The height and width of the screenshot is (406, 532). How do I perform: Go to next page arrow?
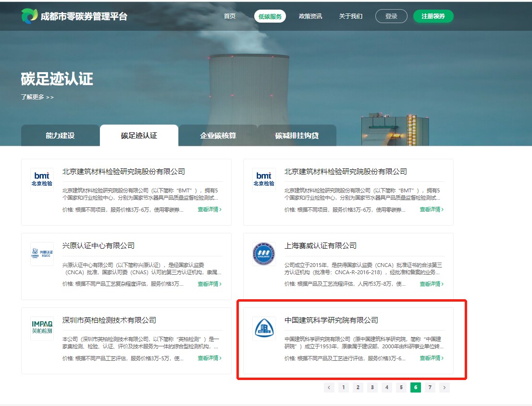point(445,387)
